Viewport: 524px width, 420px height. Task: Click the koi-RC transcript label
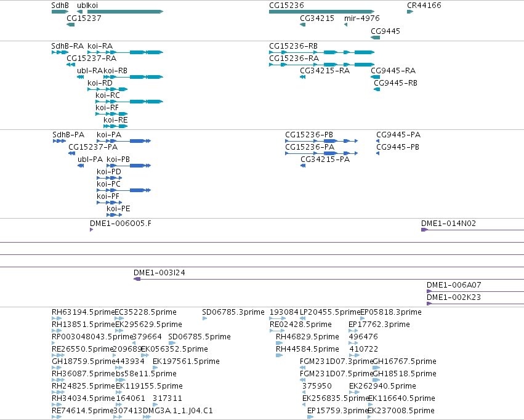pyautogui.click(x=108, y=95)
